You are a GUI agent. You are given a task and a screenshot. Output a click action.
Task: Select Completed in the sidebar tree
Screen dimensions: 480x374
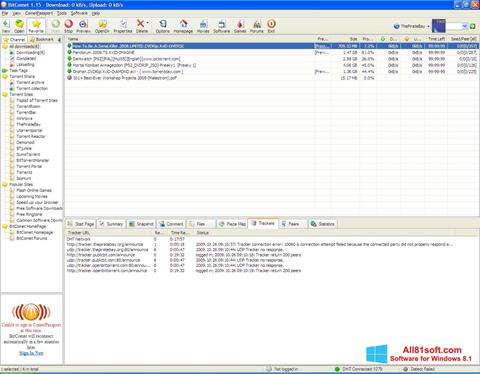click(x=26, y=59)
